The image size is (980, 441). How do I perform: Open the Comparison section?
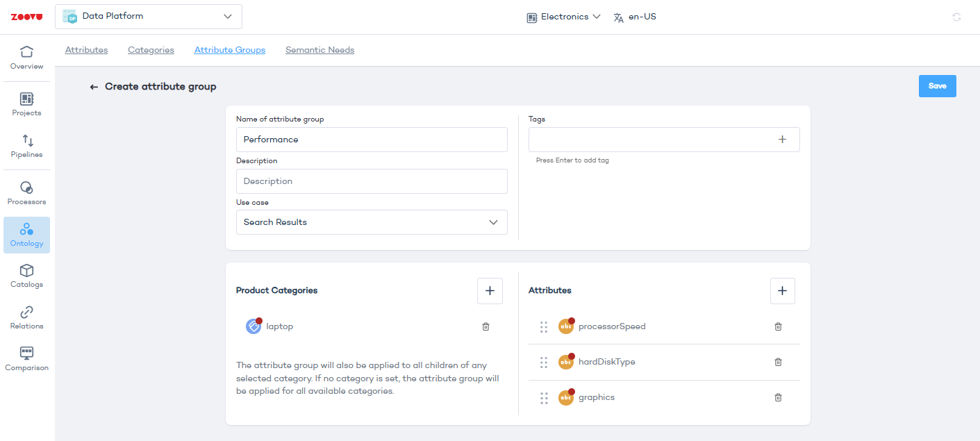(26, 359)
